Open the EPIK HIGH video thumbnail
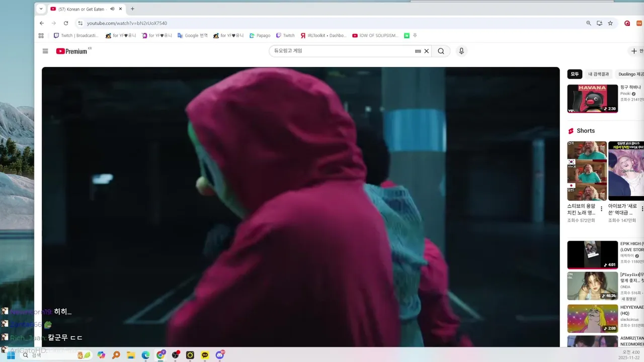644x362 pixels. click(x=593, y=255)
